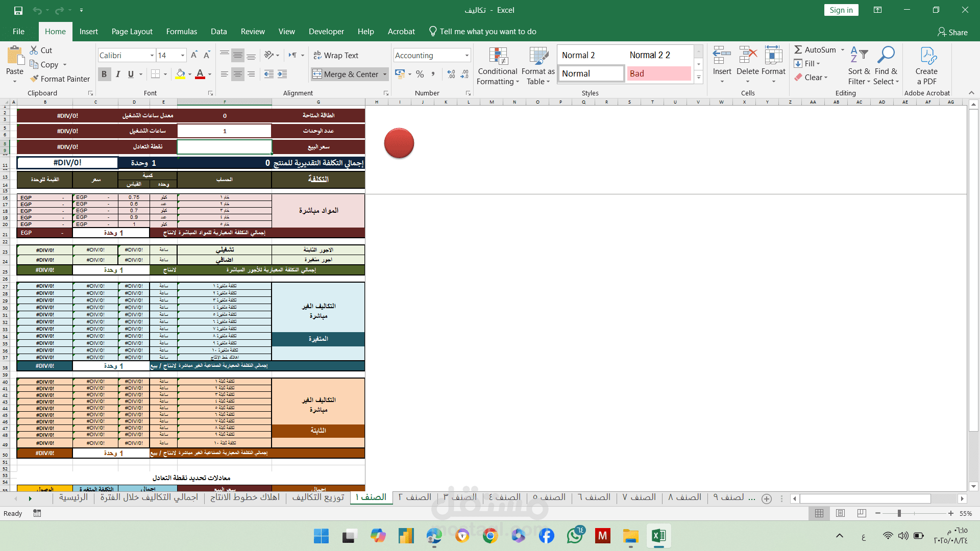Click the Find & Select magnifier icon
980x551 pixels.
tap(886, 55)
